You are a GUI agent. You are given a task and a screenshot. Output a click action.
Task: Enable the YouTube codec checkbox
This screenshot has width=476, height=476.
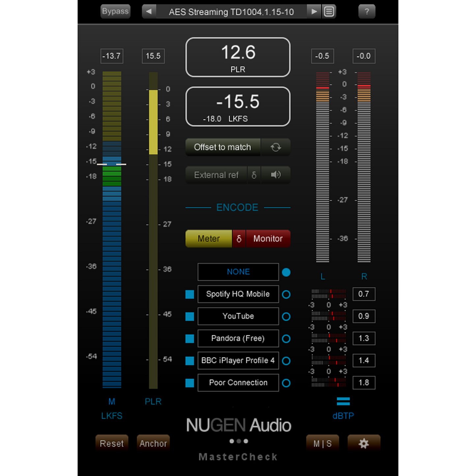pos(190,316)
